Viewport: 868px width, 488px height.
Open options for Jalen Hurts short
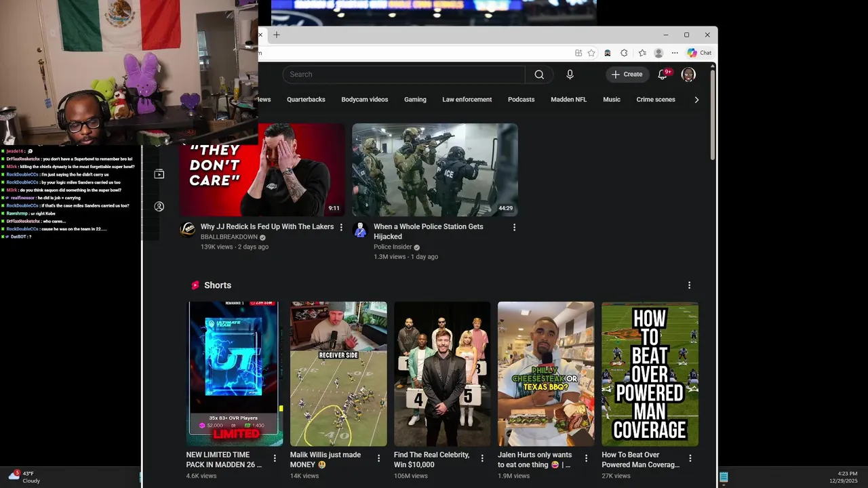(x=586, y=459)
